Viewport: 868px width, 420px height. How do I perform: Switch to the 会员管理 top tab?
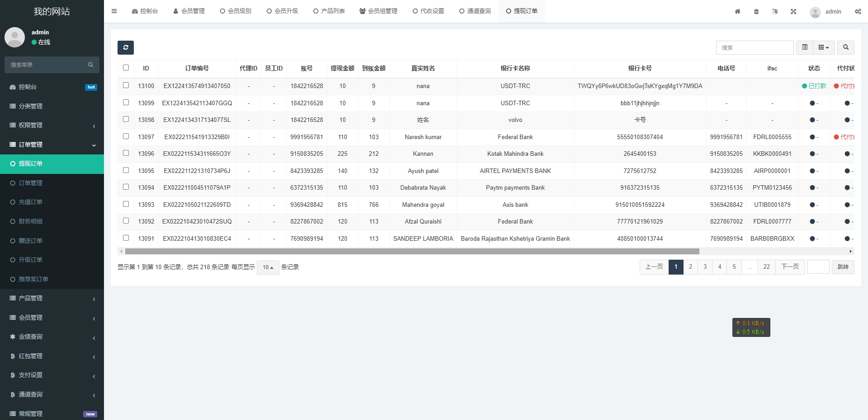(189, 11)
